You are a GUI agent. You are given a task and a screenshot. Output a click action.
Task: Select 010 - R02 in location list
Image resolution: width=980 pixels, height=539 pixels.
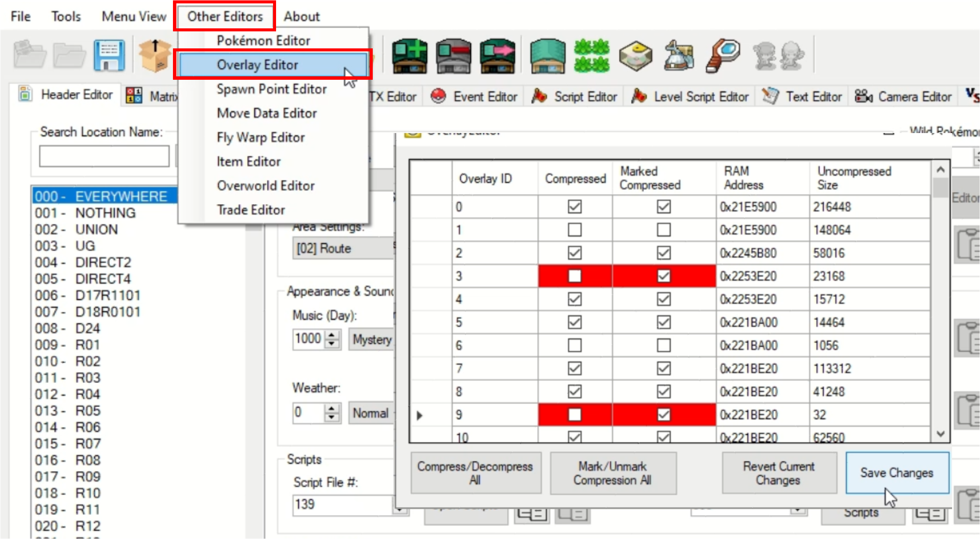[x=68, y=361]
